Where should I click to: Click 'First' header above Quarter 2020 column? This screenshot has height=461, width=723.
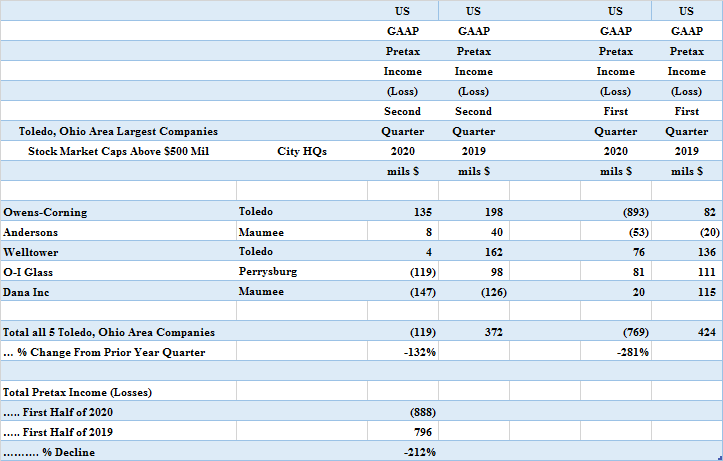pyautogui.click(x=616, y=112)
